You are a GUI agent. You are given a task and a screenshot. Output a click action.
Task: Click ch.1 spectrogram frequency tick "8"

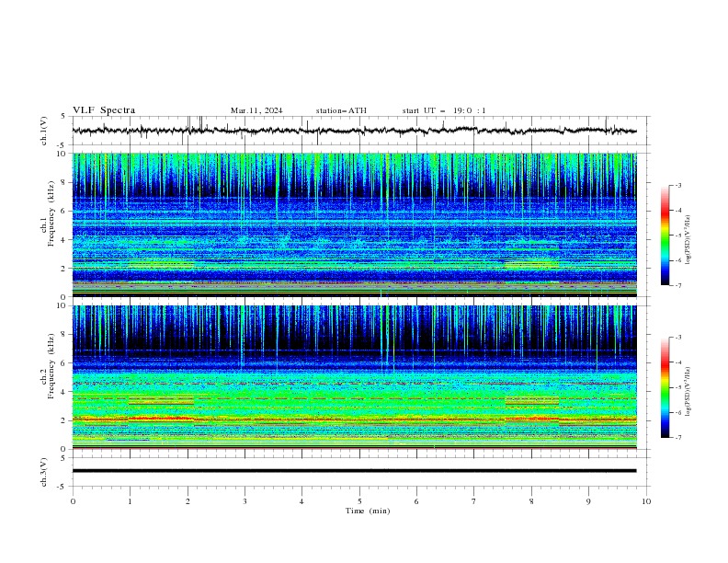pos(64,182)
